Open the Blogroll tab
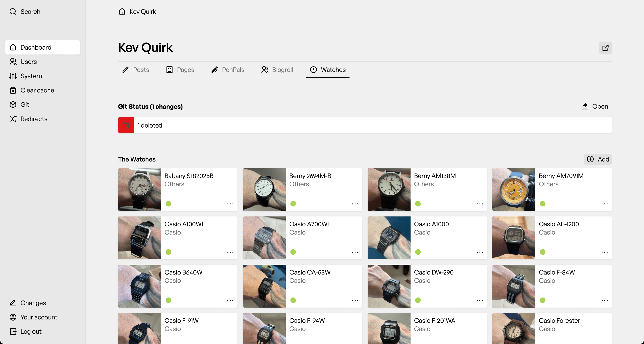The image size is (644, 344). point(277,70)
